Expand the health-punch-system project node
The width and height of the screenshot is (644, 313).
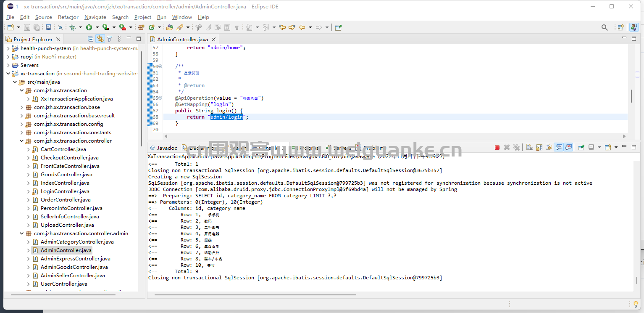point(8,48)
